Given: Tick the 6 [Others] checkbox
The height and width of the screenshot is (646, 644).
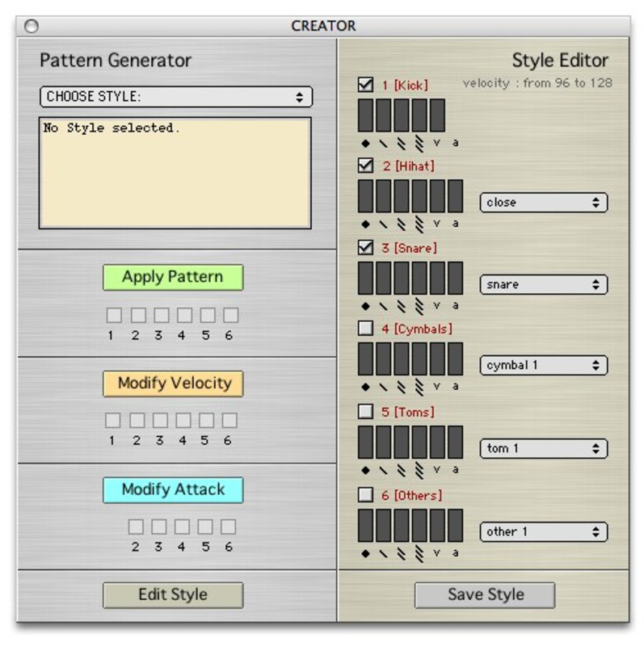Looking at the screenshot, I should [x=365, y=494].
